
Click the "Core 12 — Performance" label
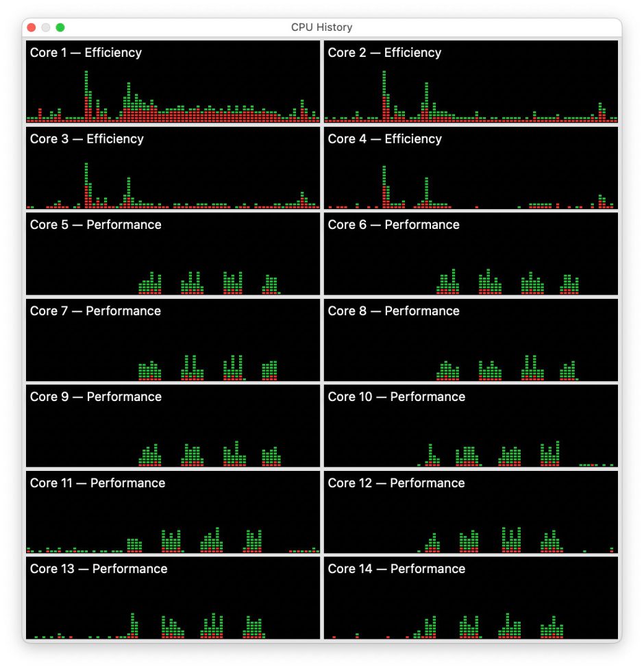point(396,483)
